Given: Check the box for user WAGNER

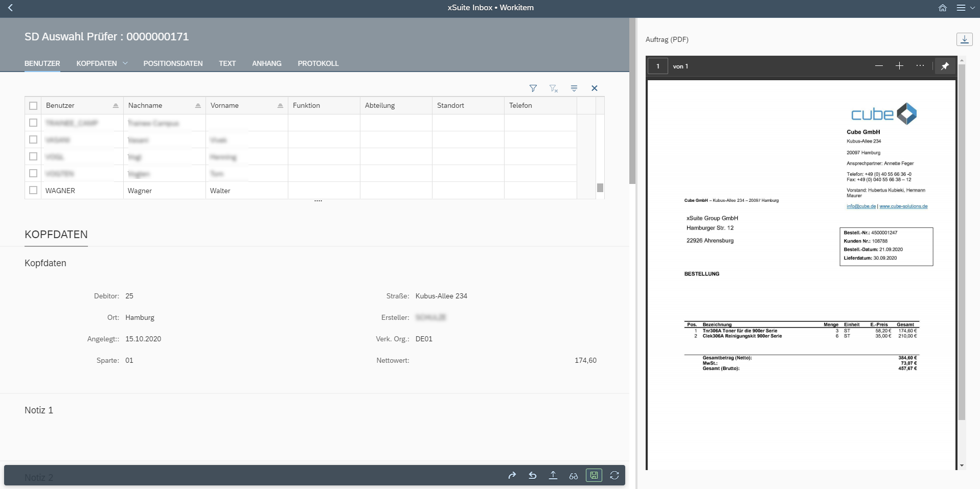Looking at the screenshot, I should pyautogui.click(x=33, y=190).
